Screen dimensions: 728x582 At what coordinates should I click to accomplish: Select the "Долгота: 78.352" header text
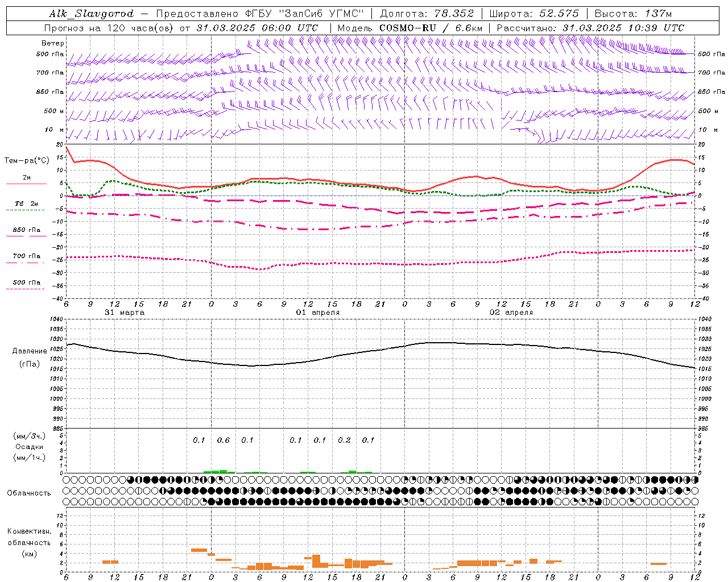point(427,14)
